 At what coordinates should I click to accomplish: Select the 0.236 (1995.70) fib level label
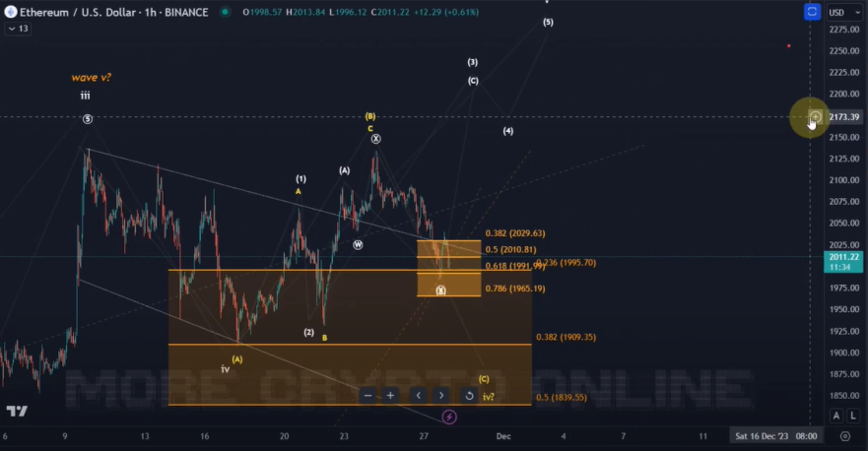pyautogui.click(x=567, y=262)
